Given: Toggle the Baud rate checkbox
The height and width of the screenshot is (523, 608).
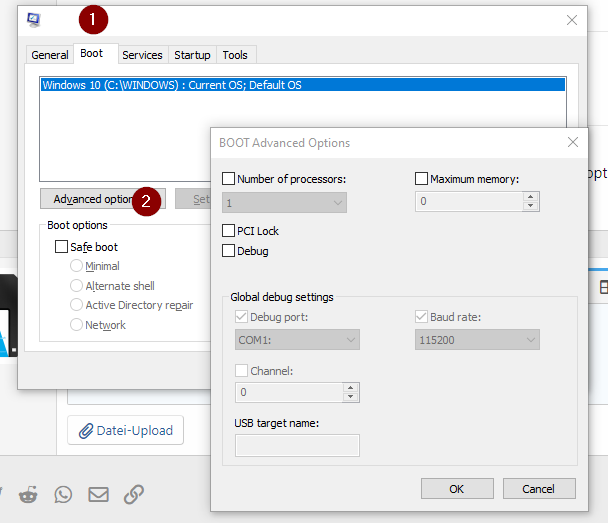Looking at the screenshot, I should tap(421, 317).
